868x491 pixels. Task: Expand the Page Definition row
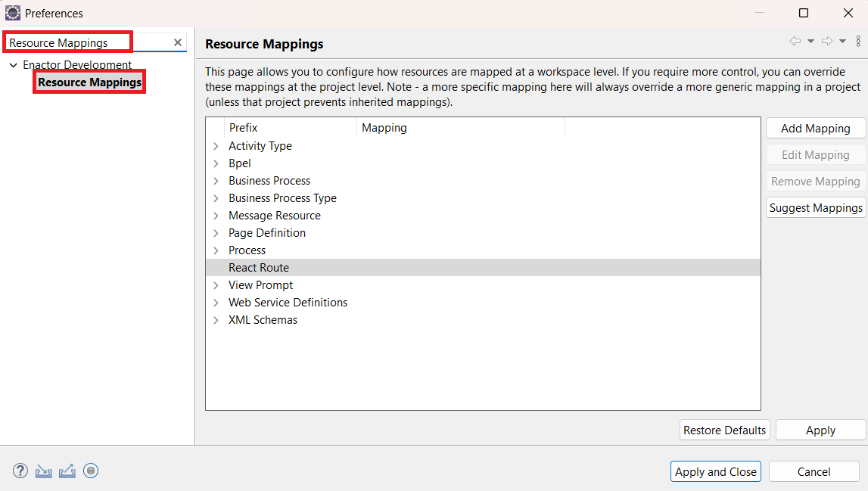(x=216, y=233)
